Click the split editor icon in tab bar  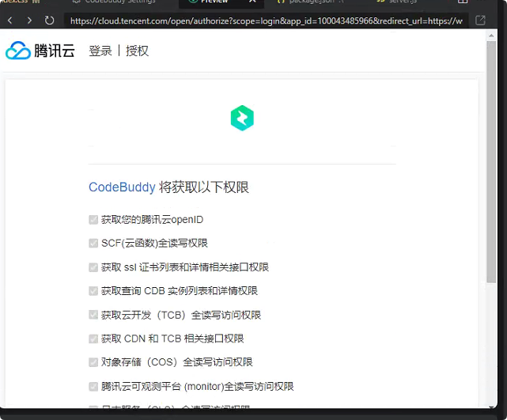(x=463, y=2)
